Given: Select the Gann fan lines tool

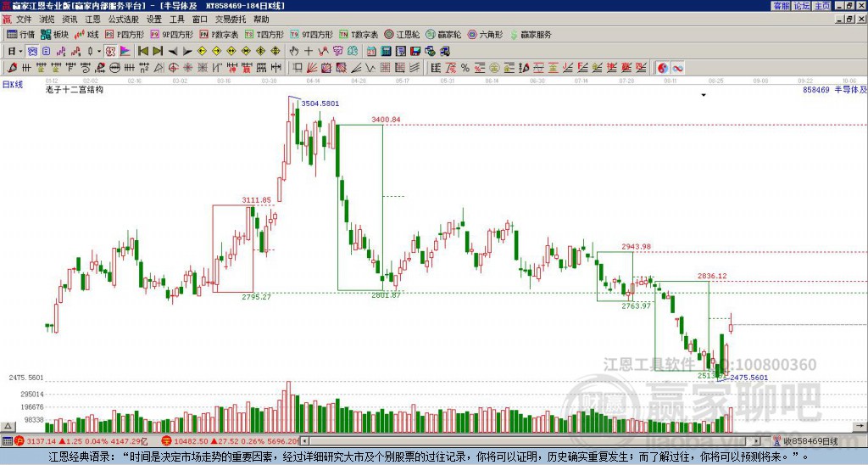Looking at the screenshot, I should pos(312,68).
